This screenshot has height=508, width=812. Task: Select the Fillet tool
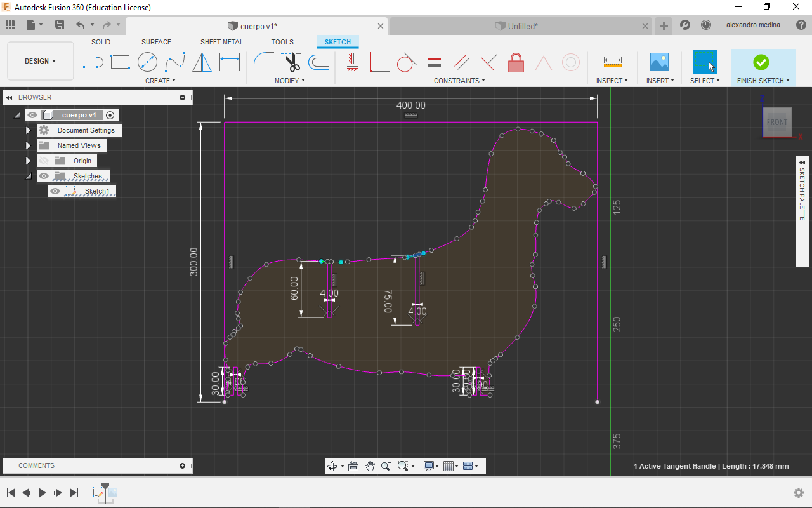(263, 62)
